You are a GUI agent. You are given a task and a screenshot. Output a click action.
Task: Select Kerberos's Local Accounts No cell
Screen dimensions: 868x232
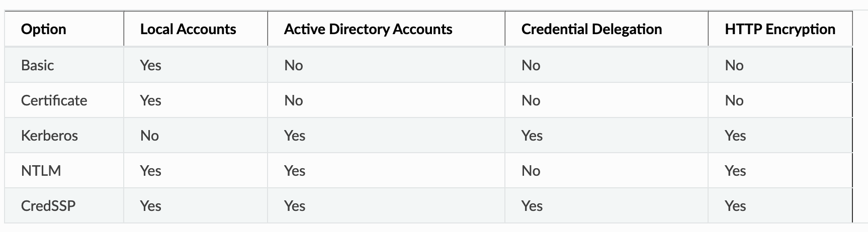[x=150, y=136]
